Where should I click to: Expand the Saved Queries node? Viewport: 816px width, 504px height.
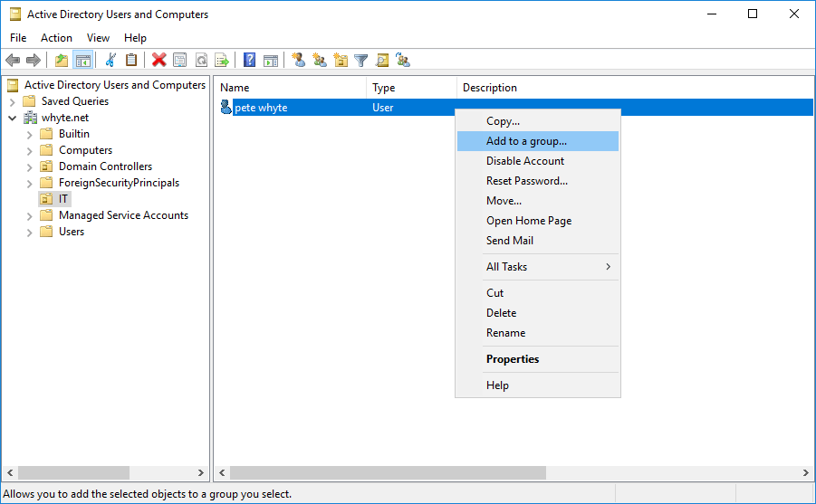[x=12, y=102]
